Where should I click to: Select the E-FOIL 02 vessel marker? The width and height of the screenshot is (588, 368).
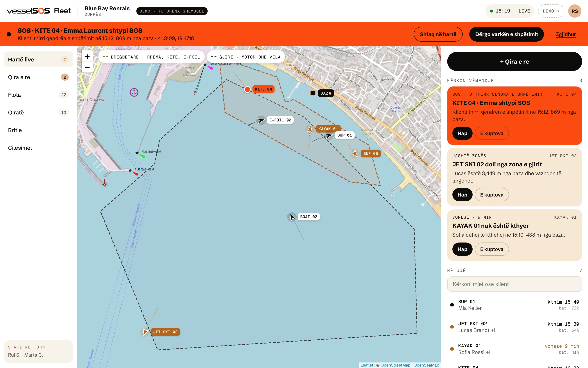[x=261, y=120]
